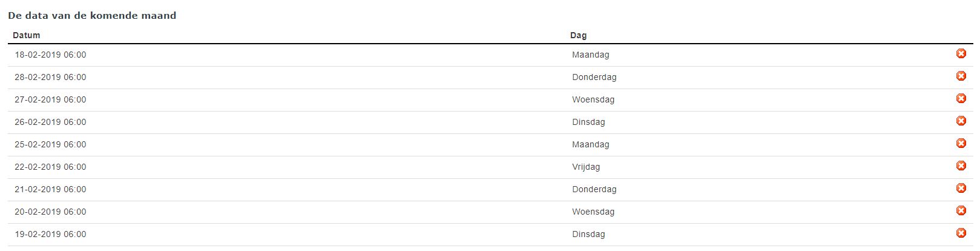The width and height of the screenshot is (980, 251).
Task: Delete the 18-02-2019 06:00 Maandag entry
Action: point(961,54)
